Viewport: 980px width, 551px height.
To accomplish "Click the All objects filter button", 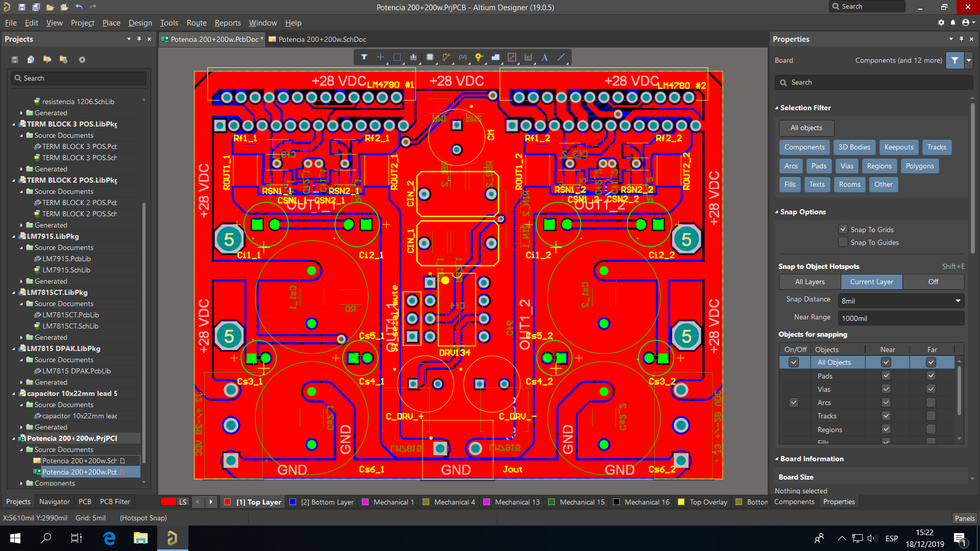I will click(x=806, y=128).
